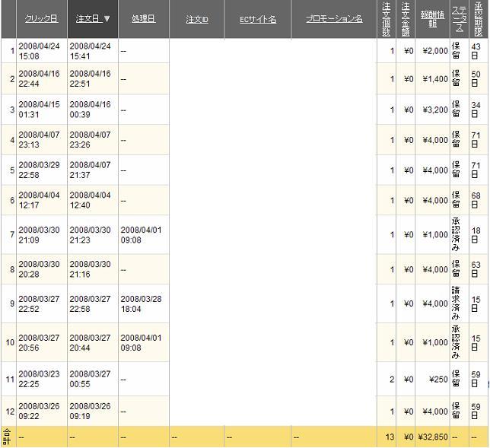Sort table by 処理日 header

pyautogui.click(x=144, y=19)
